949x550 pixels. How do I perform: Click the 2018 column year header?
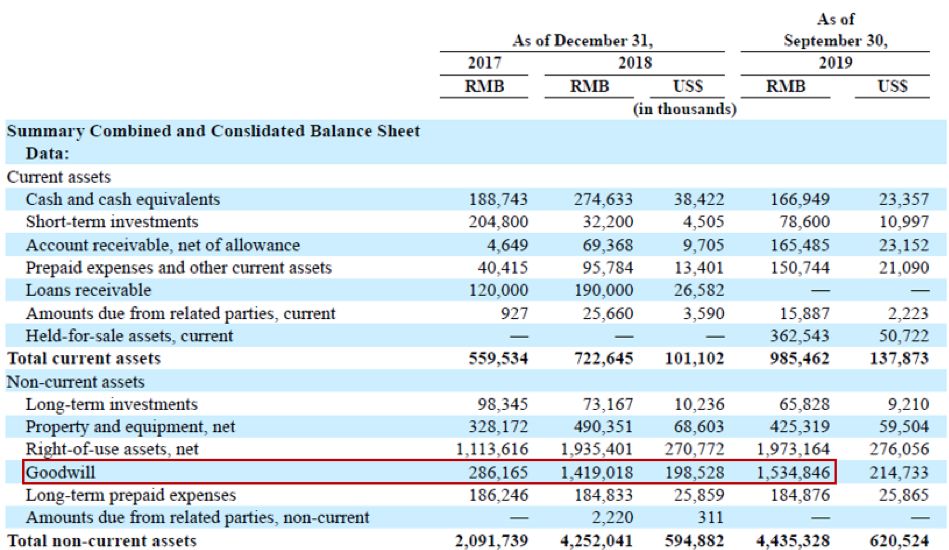(634, 62)
